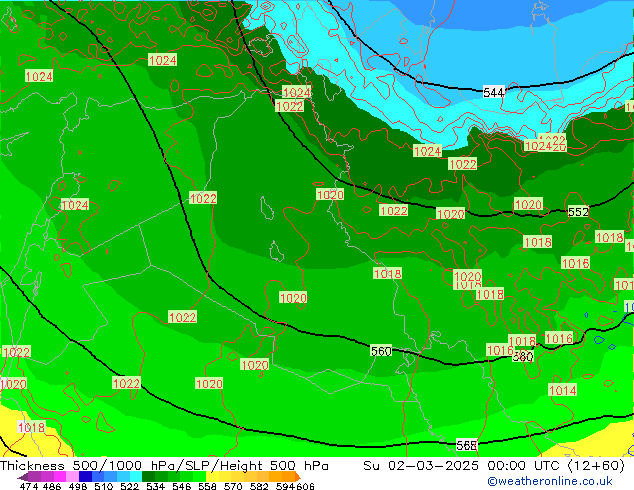Viewport: 634px width, 490px height.
Task: Click the legend value 510
Action: point(104,486)
